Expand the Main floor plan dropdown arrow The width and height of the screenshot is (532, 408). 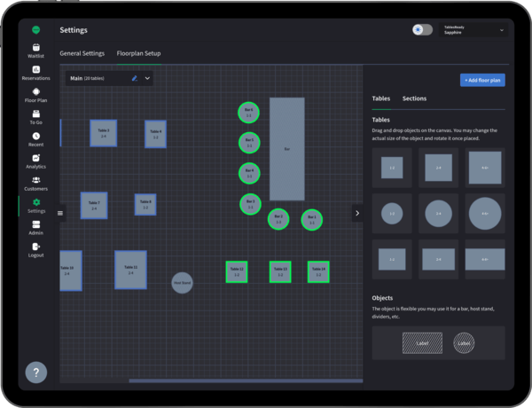click(147, 78)
